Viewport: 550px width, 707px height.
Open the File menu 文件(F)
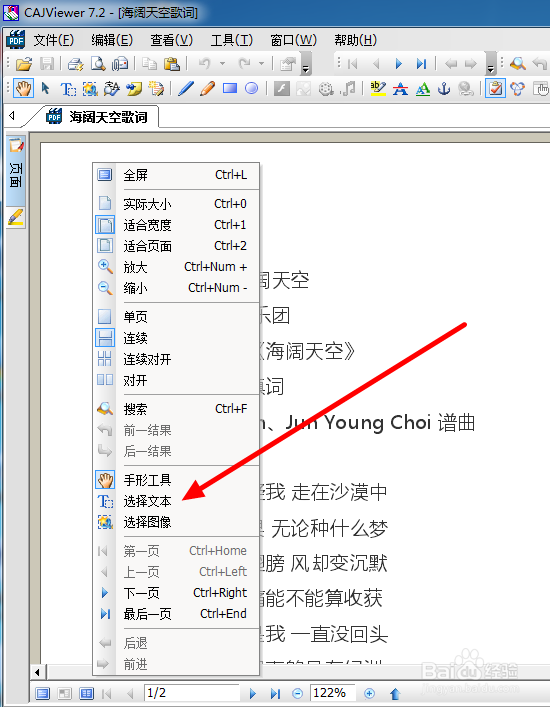click(53, 41)
